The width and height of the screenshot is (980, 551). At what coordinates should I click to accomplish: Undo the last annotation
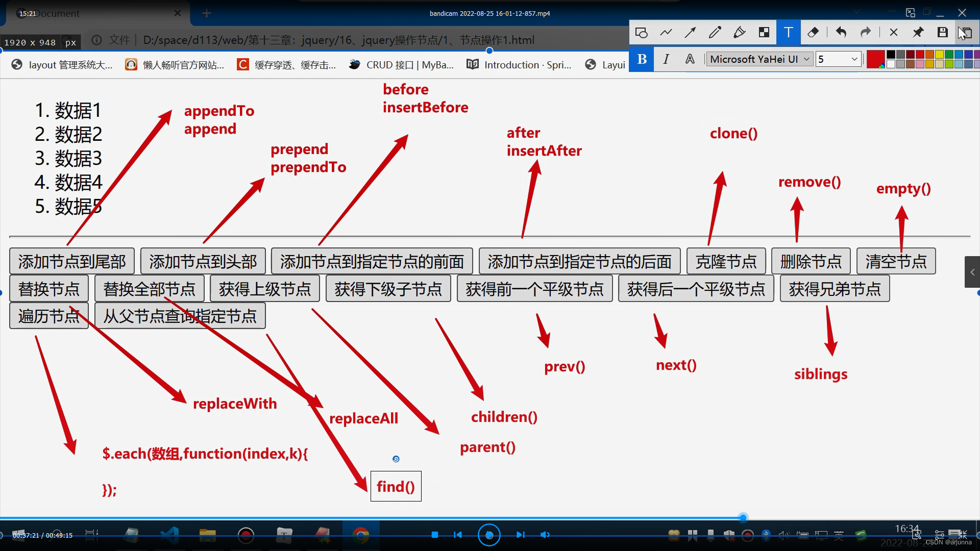(x=841, y=33)
